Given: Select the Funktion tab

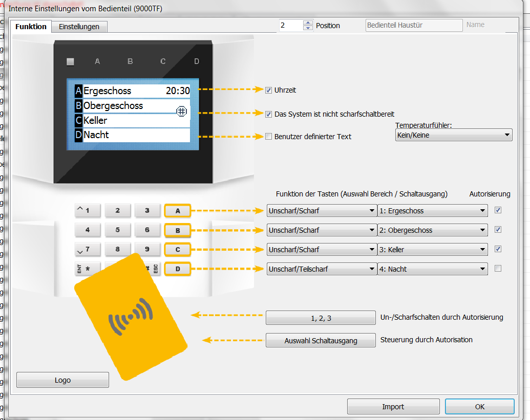Looking at the screenshot, I should [31, 27].
